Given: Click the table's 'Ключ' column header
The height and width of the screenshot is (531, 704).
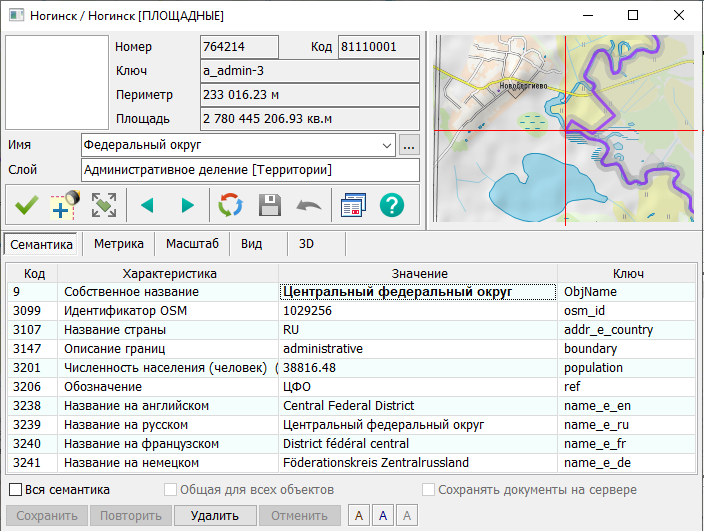Looking at the screenshot, I should [628, 273].
